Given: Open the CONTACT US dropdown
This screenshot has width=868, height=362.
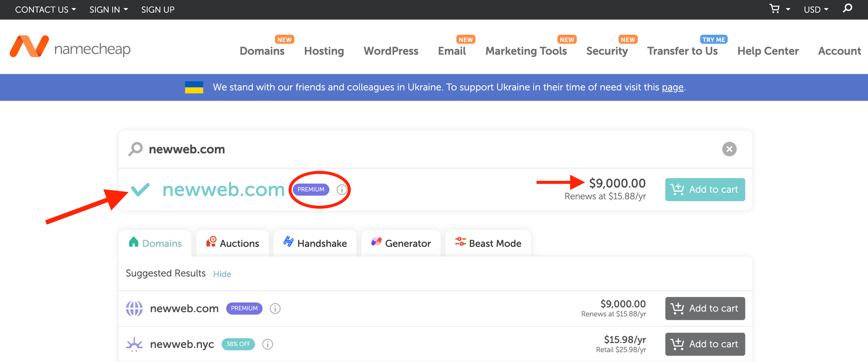Looking at the screenshot, I should click(45, 9).
